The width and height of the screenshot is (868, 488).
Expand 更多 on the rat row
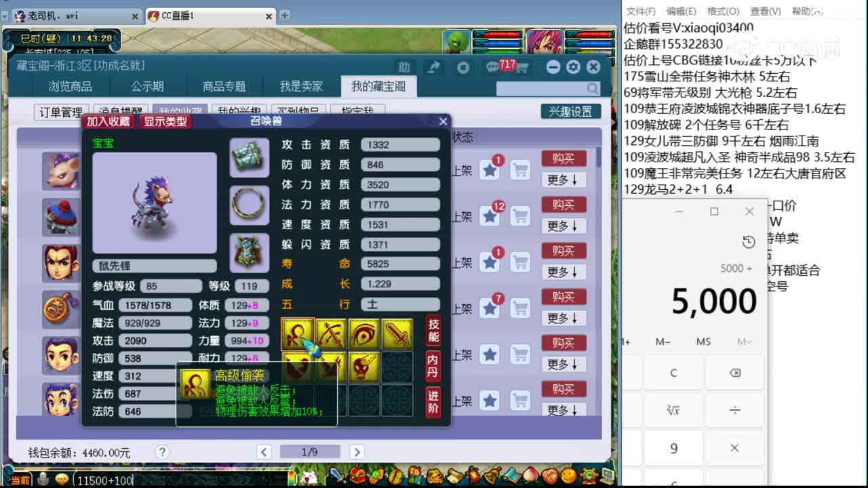(564, 180)
